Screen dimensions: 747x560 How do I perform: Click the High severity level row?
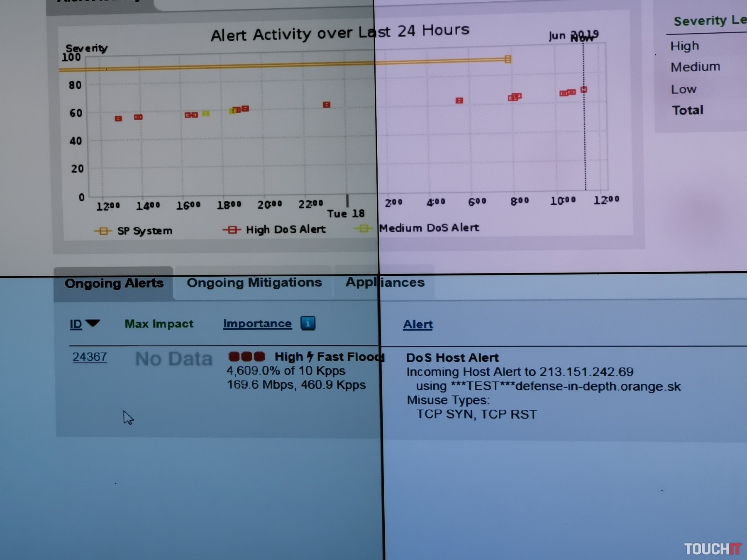point(684,46)
